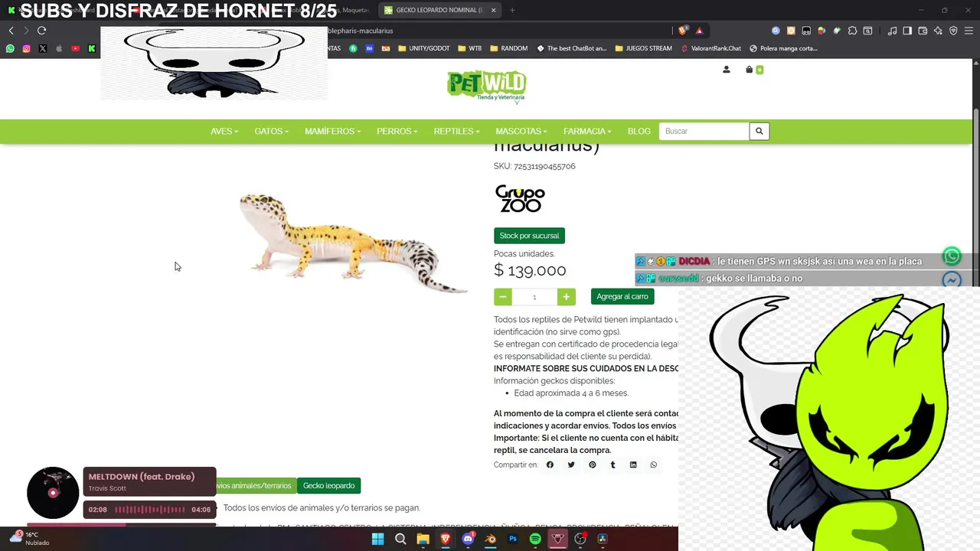Open the browser extensions puzzle icon
The height and width of the screenshot is (551, 980).
pyautogui.click(x=852, y=31)
